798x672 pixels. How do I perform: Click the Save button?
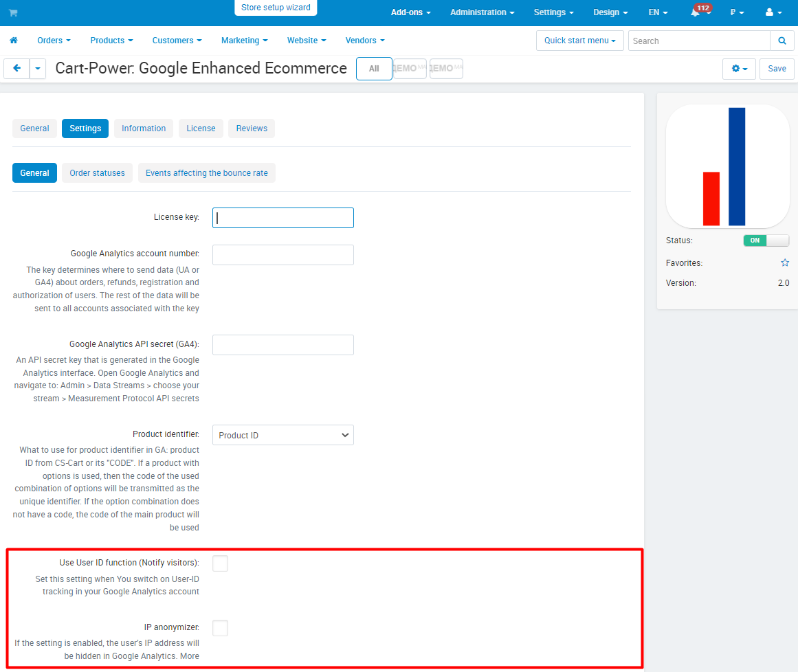click(x=777, y=69)
